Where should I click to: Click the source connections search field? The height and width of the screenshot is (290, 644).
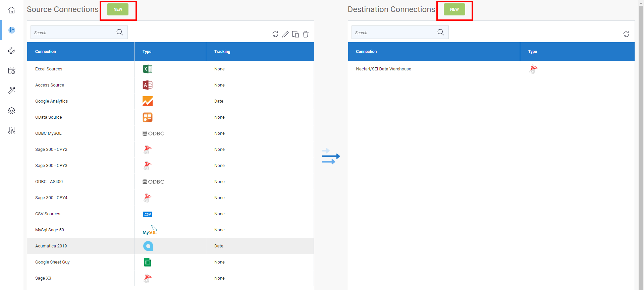[x=74, y=33]
